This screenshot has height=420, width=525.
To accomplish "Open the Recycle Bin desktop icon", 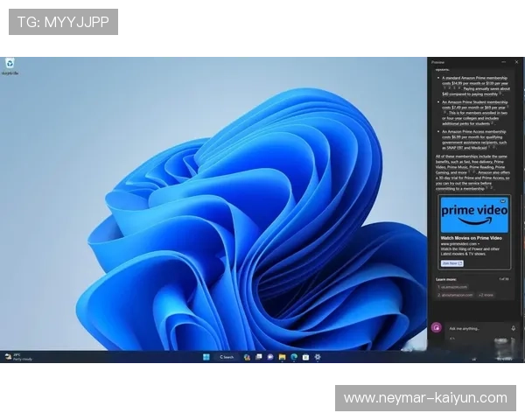I will point(10,64).
